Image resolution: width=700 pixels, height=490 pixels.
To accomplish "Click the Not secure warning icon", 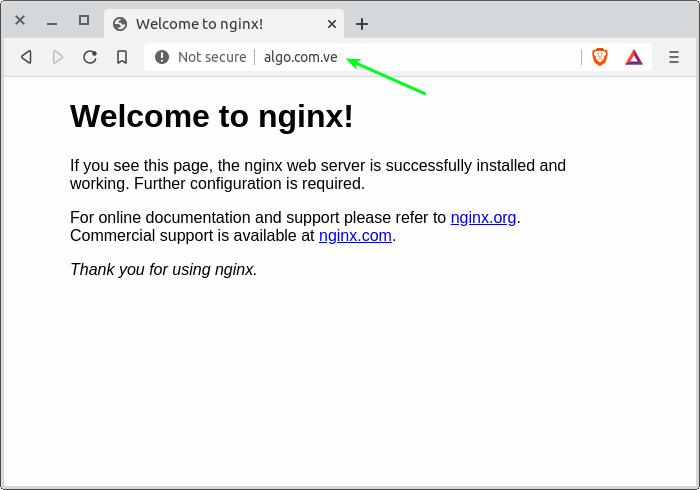I will pyautogui.click(x=162, y=57).
